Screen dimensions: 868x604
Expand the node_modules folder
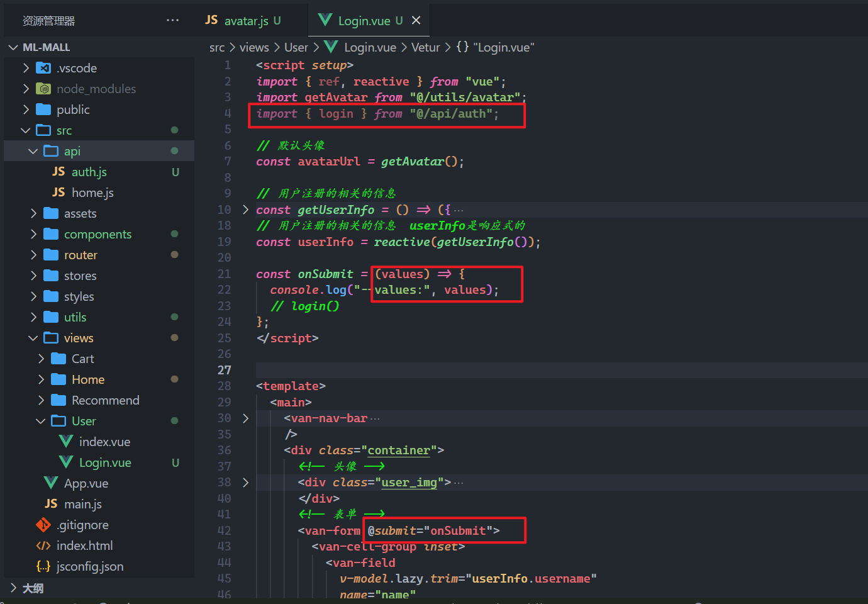pos(26,89)
